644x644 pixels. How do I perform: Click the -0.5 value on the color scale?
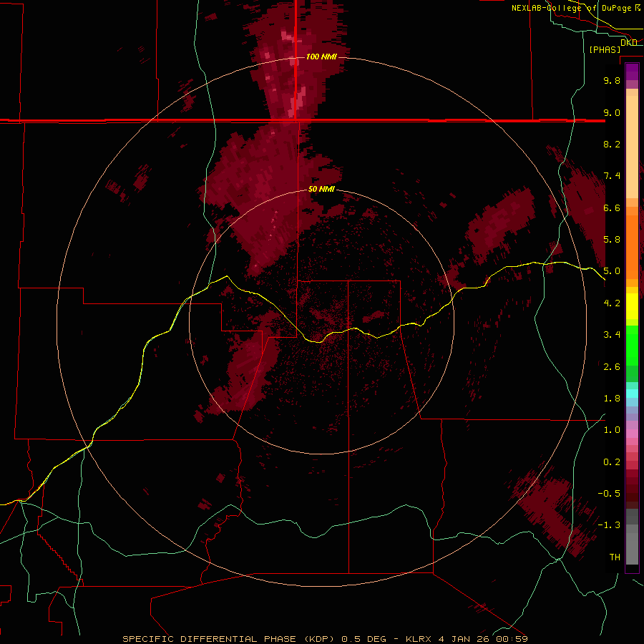point(609,494)
